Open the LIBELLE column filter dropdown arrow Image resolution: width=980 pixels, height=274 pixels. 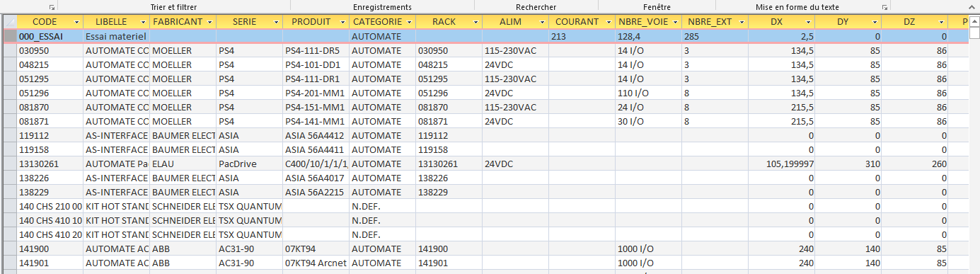(x=142, y=22)
